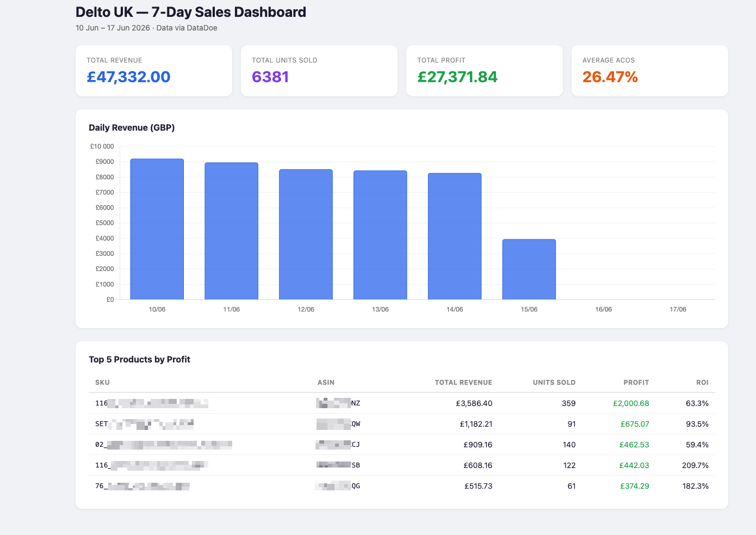Click the Daily Revenue (GBP) chart heading
Viewport: 756px width, 535px height.
pos(132,127)
